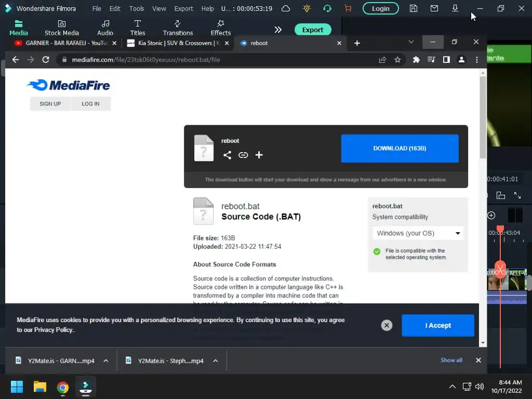Expand options for Y2Mate.is - GARN....mp4 download
Image resolution: width=532 pixels, height=399 pixels.
coord(106,361)
